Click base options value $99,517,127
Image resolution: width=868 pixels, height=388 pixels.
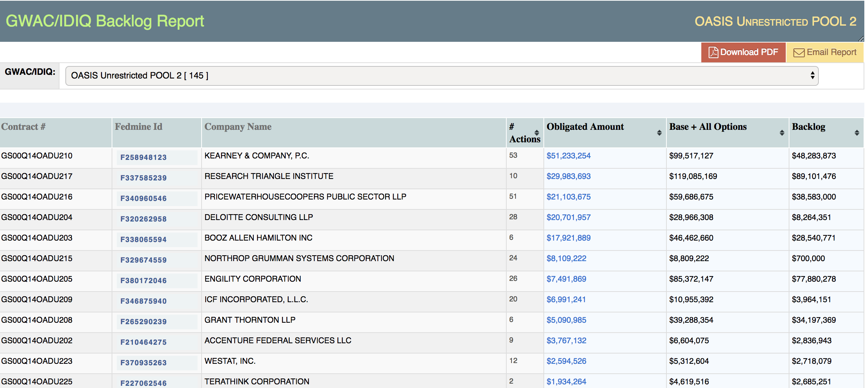click(x=691, y=156)
